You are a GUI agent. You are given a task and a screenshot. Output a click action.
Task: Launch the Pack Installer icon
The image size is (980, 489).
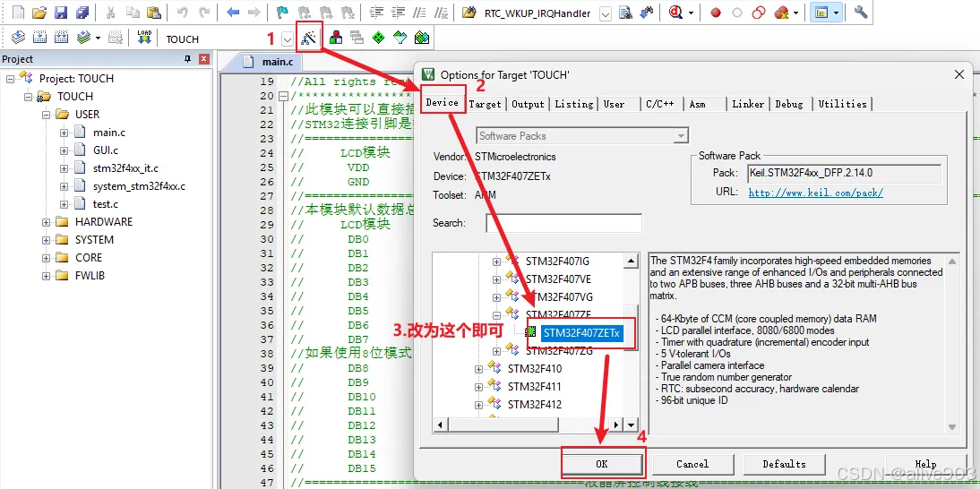422,39
